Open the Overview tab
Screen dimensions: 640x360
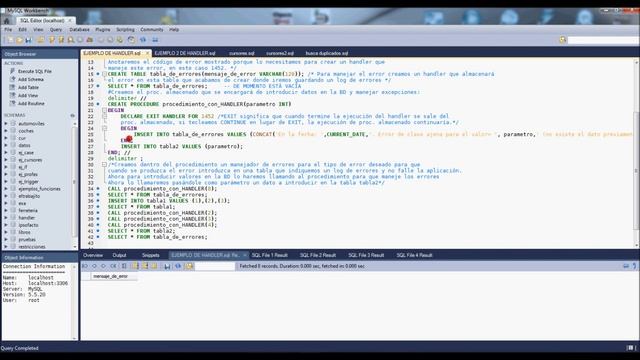(93, 255)
